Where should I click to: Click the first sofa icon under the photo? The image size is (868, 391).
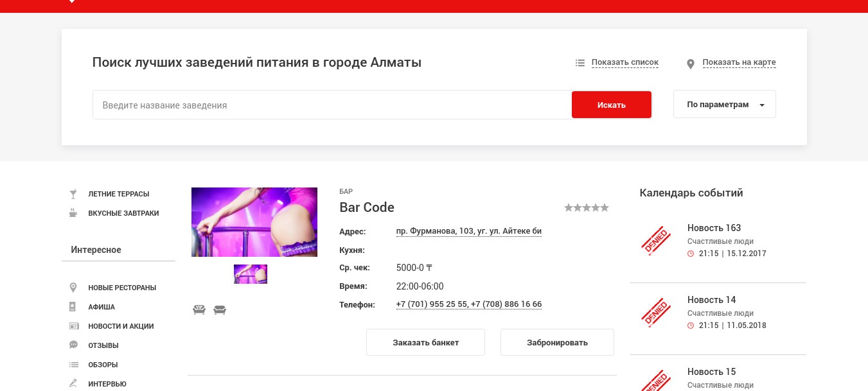(x=199, y=310)
